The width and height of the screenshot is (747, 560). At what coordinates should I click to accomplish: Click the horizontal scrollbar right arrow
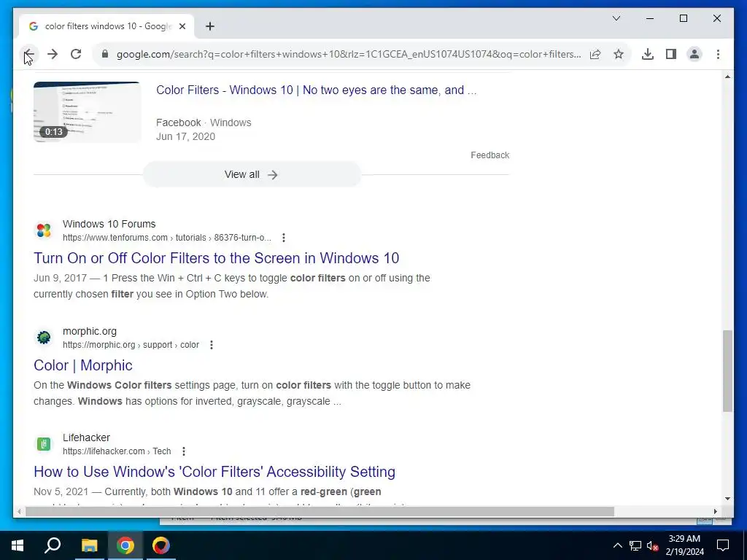pyautogui.click(x=715, y=511)
